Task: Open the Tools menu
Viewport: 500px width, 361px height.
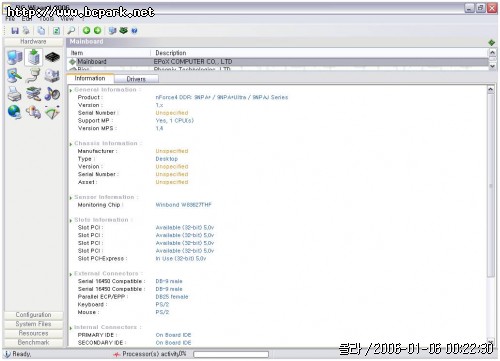Action: pos(46,19)
